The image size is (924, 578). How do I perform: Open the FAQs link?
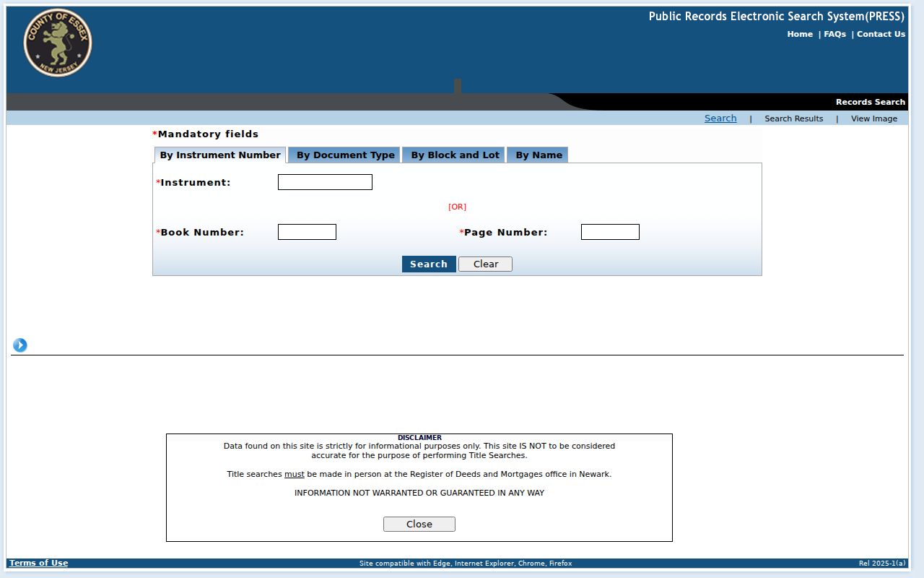pyautogui.click(x=834, y=34)
